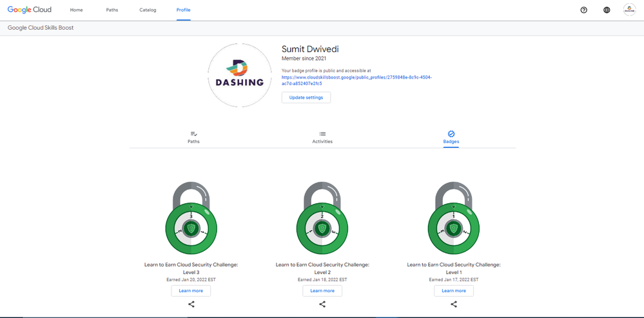Open the public profile URL link
The image size is (644, 318).
(x=356, y=80)
